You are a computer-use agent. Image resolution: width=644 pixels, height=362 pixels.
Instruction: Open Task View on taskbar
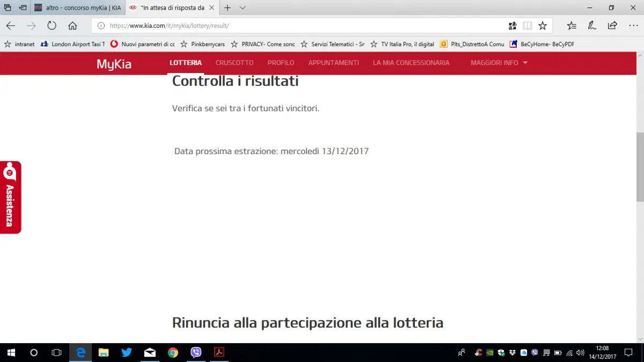[x=56, y=352]
